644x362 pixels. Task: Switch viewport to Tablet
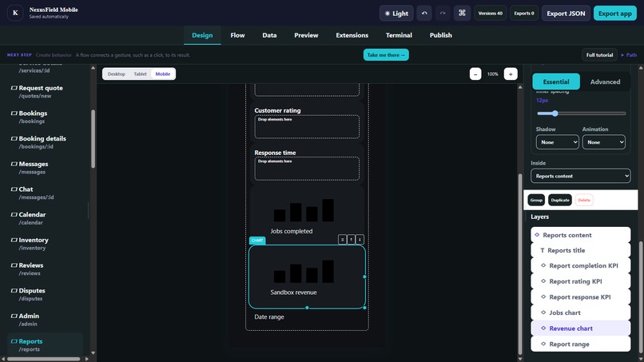pos(140,74)
